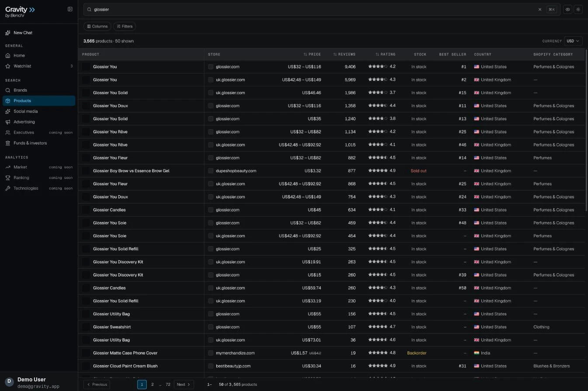The width and height of the screenshot is (588, 391).
Task: Jump to page 2
Action: tap(152, 384)
